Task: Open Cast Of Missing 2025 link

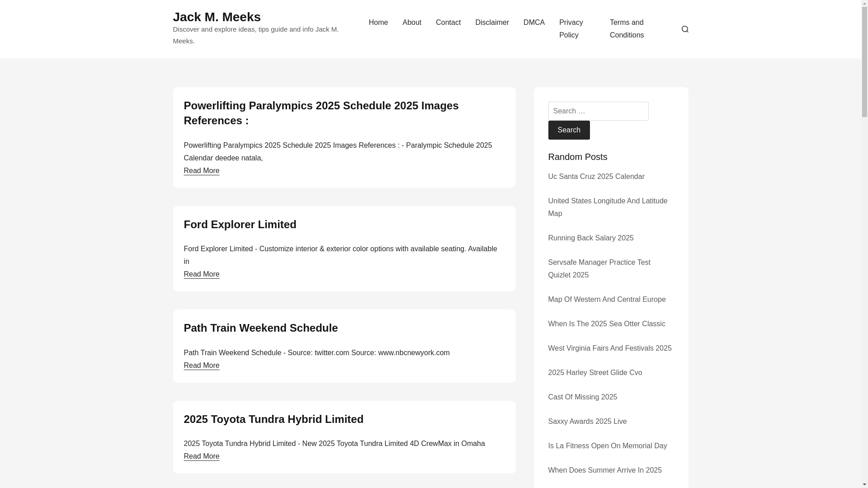Action: tap(582, 397)
